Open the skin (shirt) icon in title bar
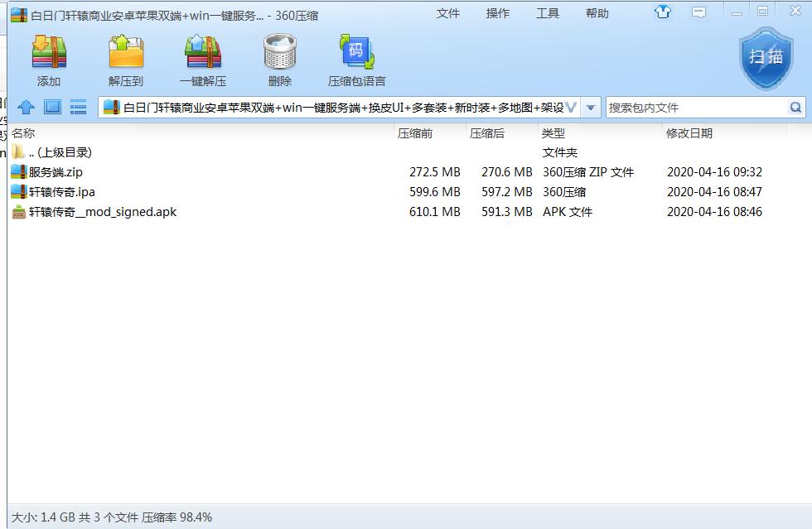 [663, 12]
